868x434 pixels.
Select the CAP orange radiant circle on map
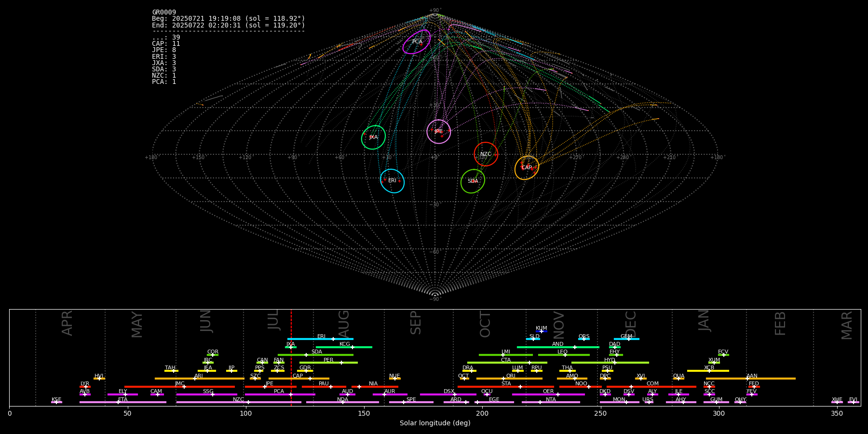527,168
